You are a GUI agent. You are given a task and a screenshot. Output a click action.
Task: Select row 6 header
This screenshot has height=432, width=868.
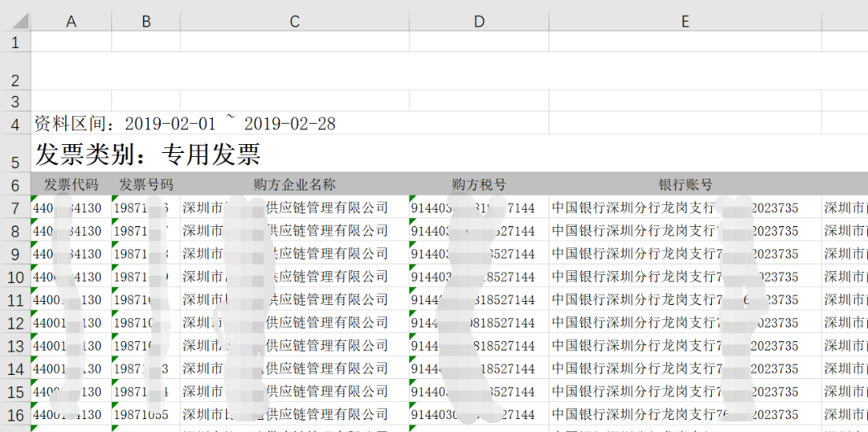tap(15, 184)
